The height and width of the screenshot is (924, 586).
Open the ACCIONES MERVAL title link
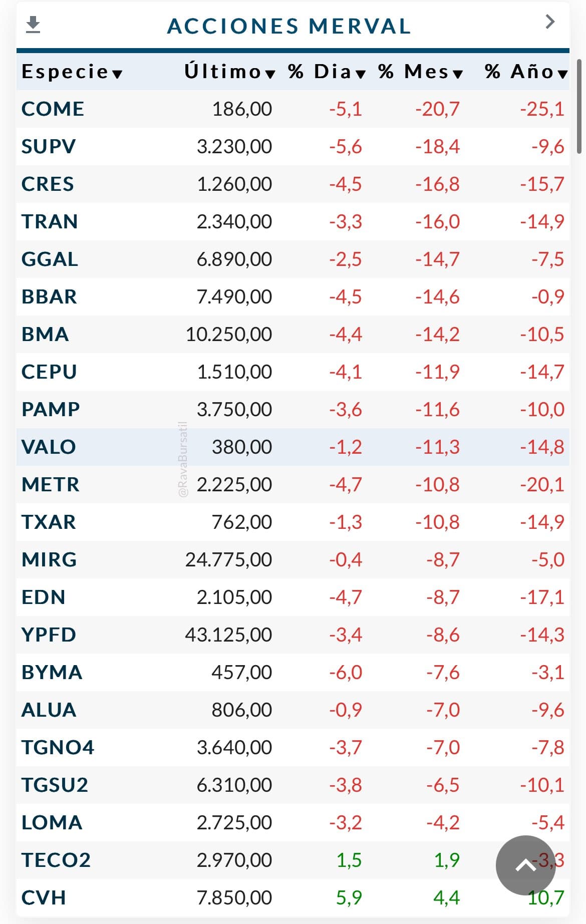click(289, 26)
